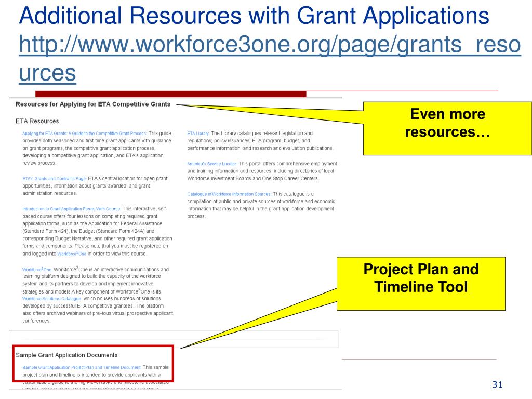Open Workforce Solutions Catalogue link
Image resolution: width=532 pixels, height=399 pixels.
point(51,299)
